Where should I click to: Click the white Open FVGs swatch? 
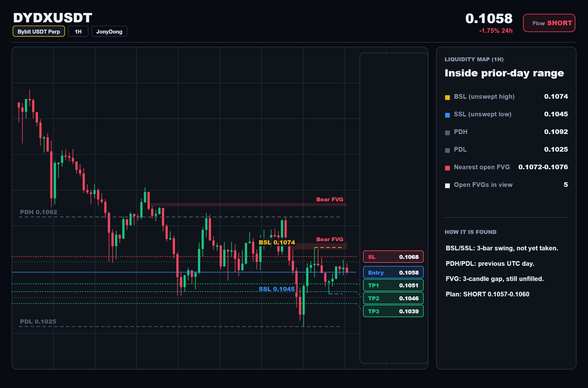click(447, 186)
